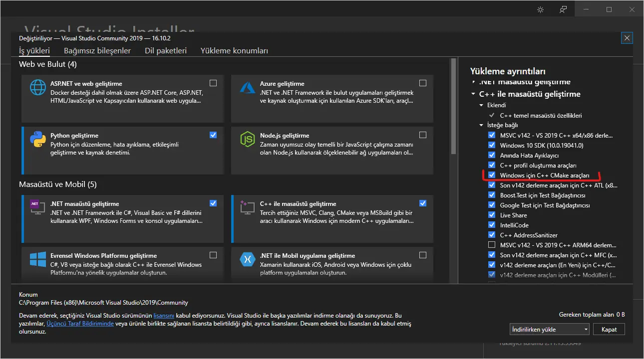Uncheck Windows 10 SDK (10.0.19041.0) component

coord(492,145)
